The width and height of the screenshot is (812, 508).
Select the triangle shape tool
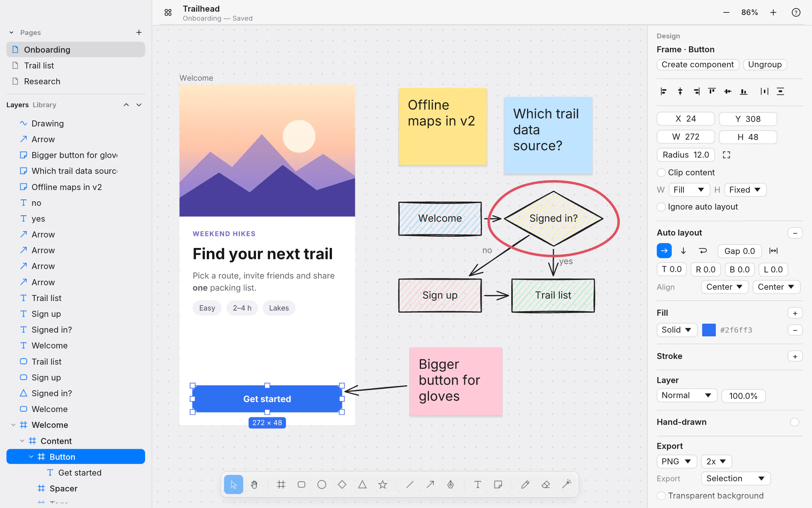[x=362, y=484]
